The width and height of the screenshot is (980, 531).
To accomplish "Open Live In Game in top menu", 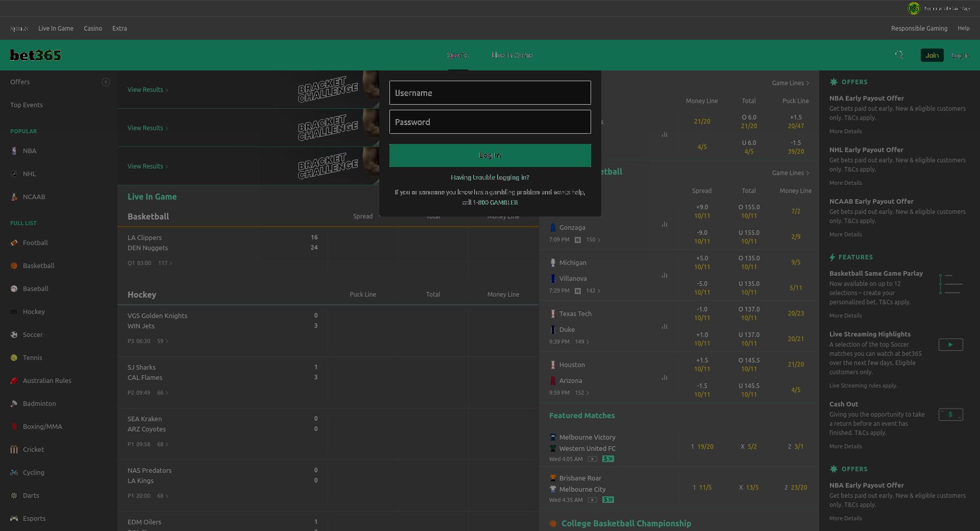I will click(56, 28).
